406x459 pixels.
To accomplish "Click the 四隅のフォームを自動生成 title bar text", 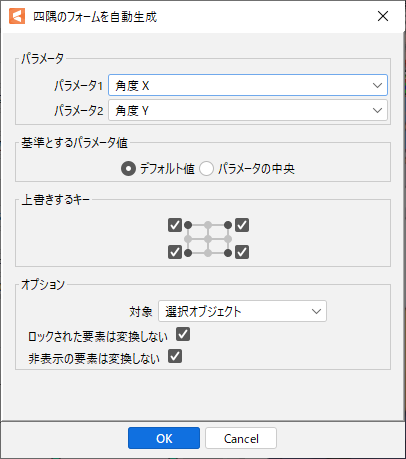I will 95,17.
